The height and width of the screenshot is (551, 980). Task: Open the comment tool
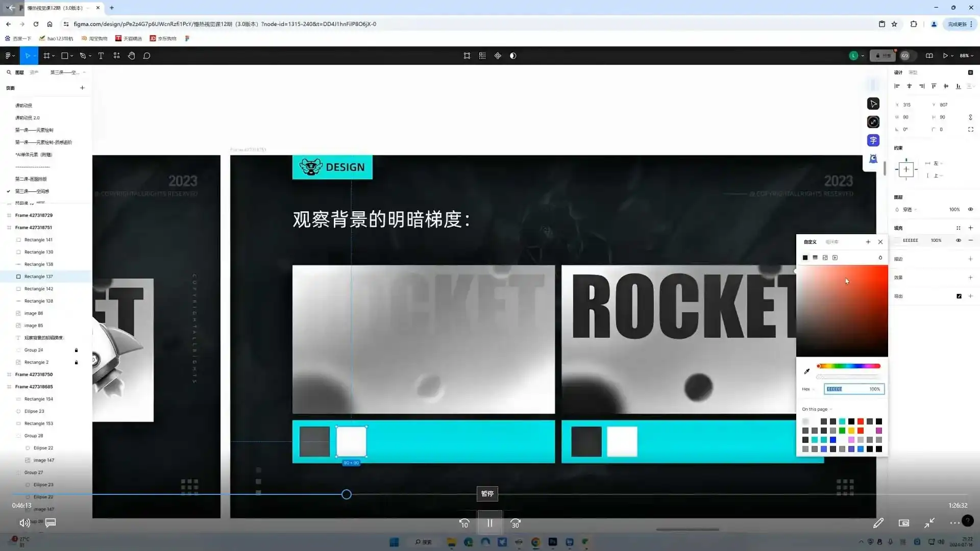click(x=147, y=56)
